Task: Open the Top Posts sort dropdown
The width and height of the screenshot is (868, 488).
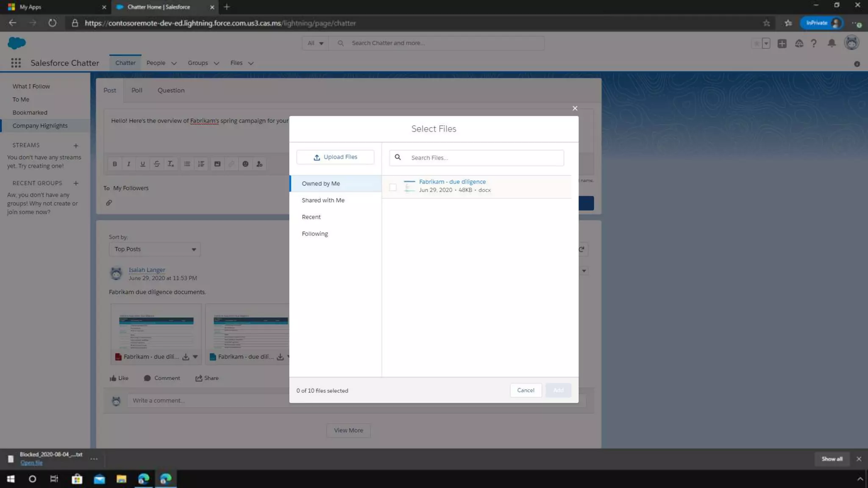Action: point(154,249)
